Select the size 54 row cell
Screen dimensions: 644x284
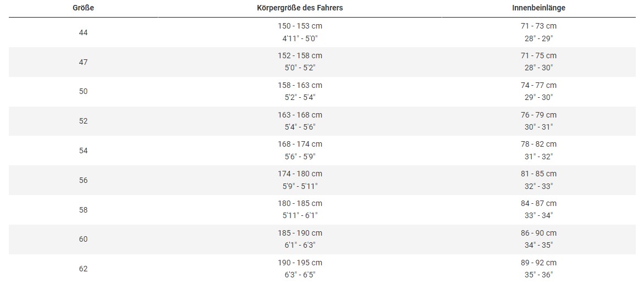[84, 151]
